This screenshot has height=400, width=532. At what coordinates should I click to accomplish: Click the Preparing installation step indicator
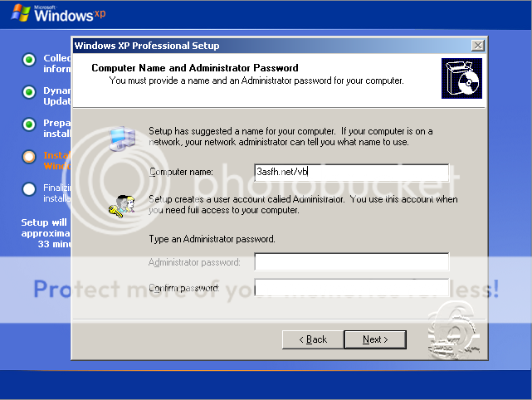click(29, 124)
